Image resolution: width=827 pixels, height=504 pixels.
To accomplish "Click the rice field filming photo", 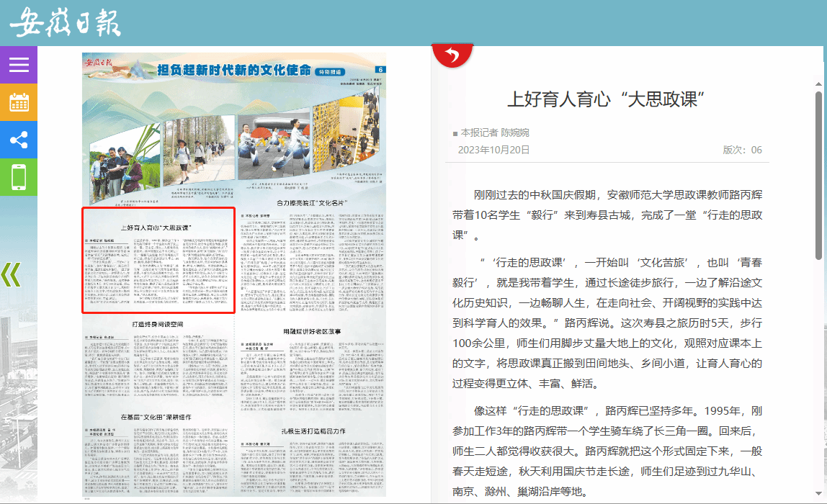I will [123, 163].
